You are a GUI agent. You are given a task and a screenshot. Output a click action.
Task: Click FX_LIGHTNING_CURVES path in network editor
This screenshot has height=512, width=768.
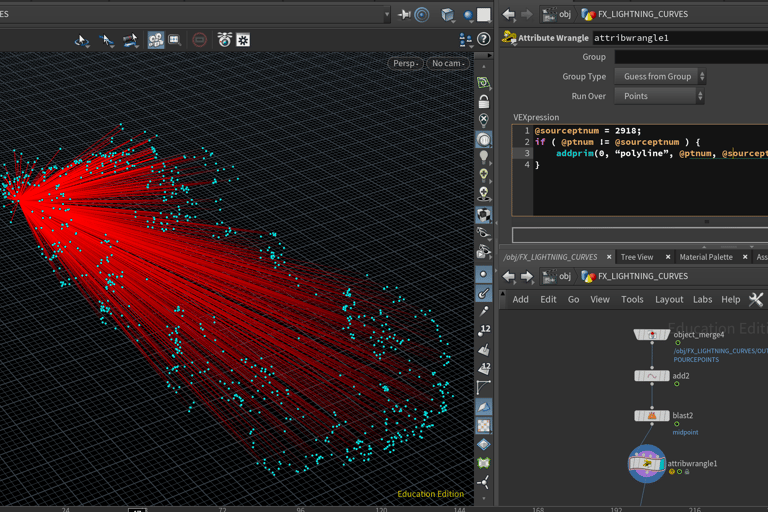point(635,276)
